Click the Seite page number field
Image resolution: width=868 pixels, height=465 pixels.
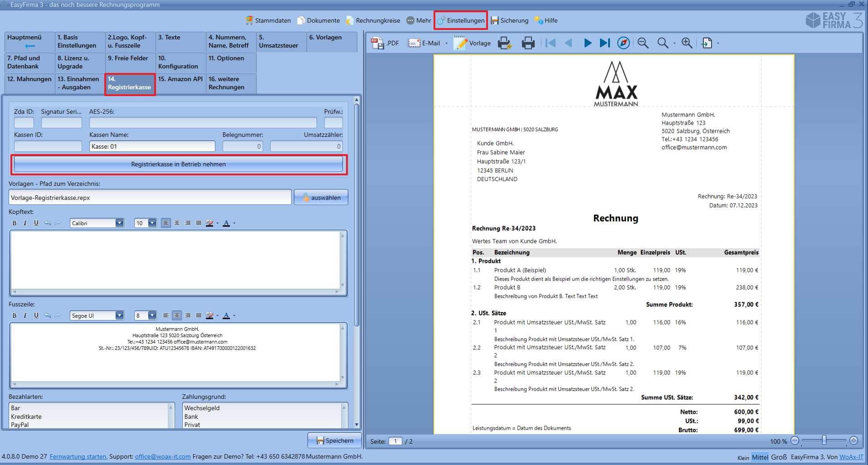coord(395,441)
